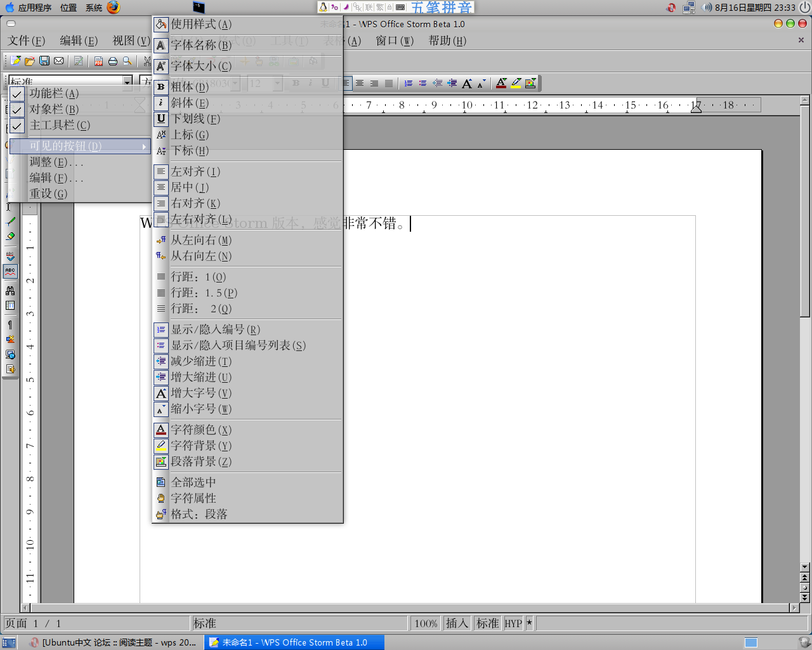Open the terminal launcher in top panel
This screenshot has width=812, height=650.
(x=199, y=7)
